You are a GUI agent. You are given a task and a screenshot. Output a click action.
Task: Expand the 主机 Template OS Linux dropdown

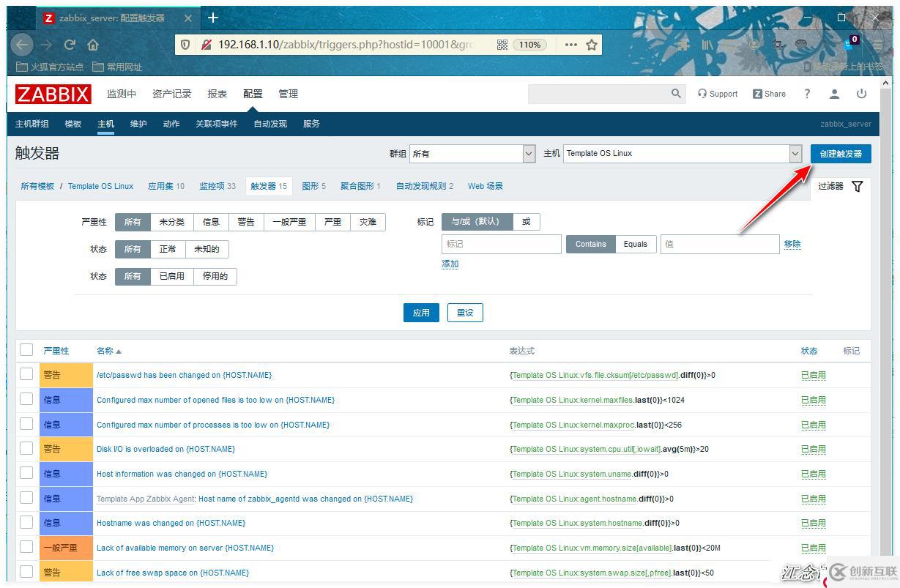tap(683, 153)
